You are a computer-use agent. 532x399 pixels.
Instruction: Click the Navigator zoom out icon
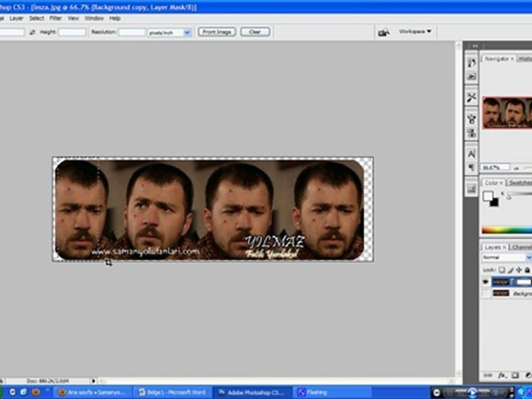click(516, 168)
